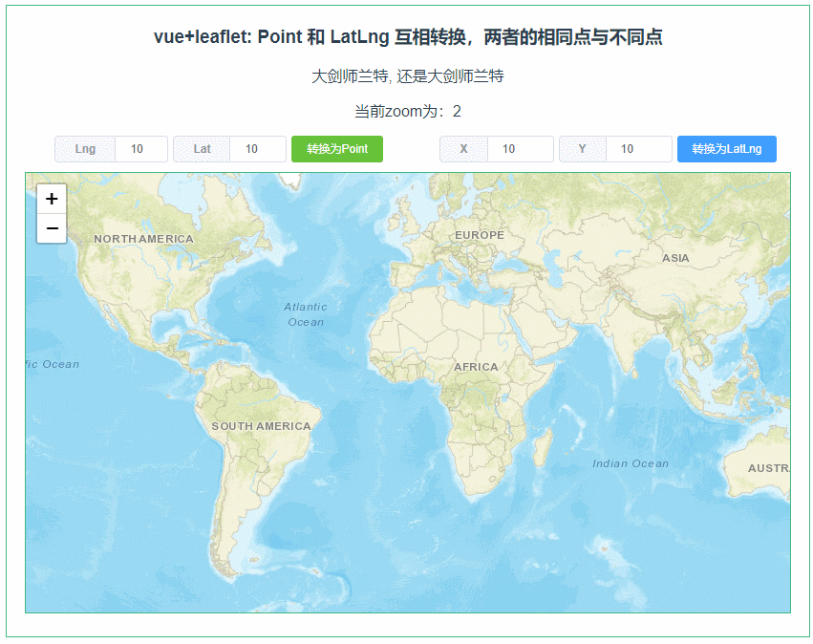Click the EUROPE map label
813x644 pixels.
pyautogui.click(x=480, y=235)
